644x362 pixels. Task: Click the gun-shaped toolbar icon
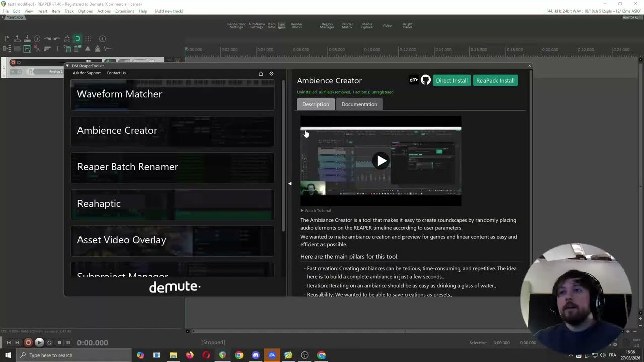pos(47,49)
